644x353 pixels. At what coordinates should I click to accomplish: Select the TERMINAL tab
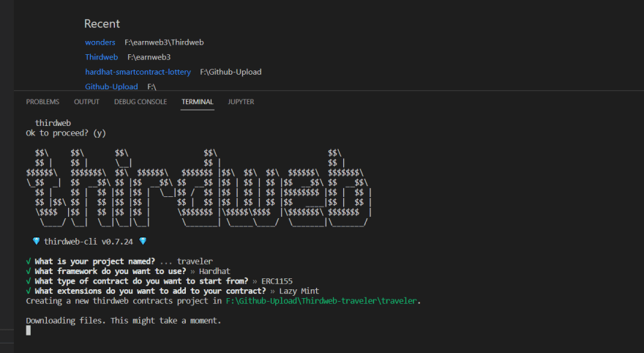click(x=198, y=102)
